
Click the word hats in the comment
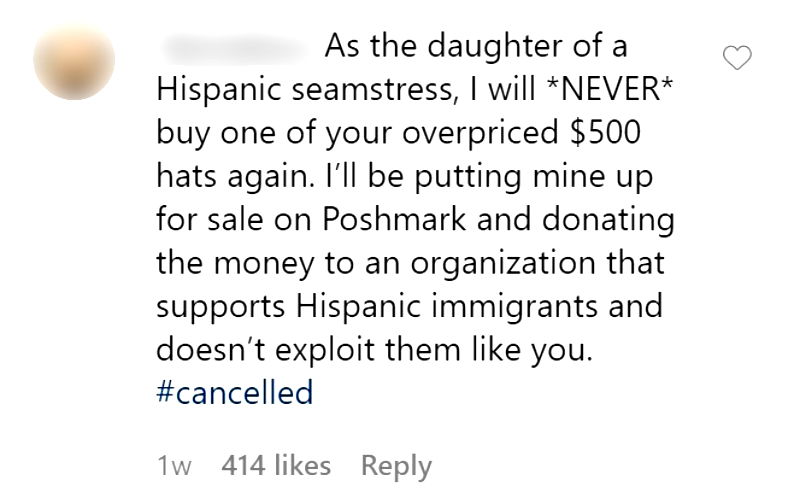(190, 178)
